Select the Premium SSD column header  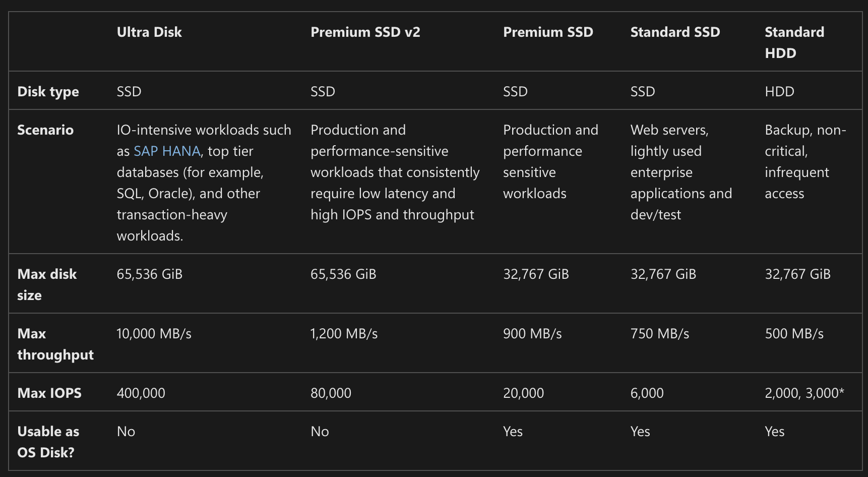pos(548,32)
